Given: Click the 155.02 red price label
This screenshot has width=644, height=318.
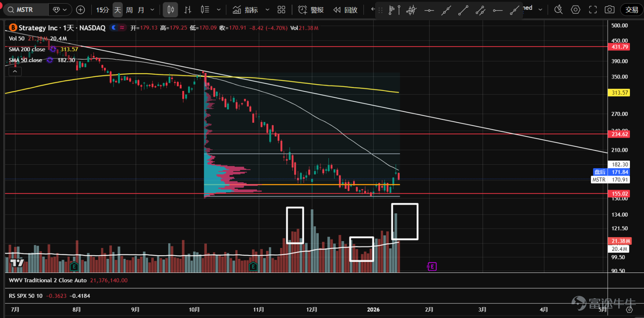Looking at the screenshot, I should [x=620, y=194].
